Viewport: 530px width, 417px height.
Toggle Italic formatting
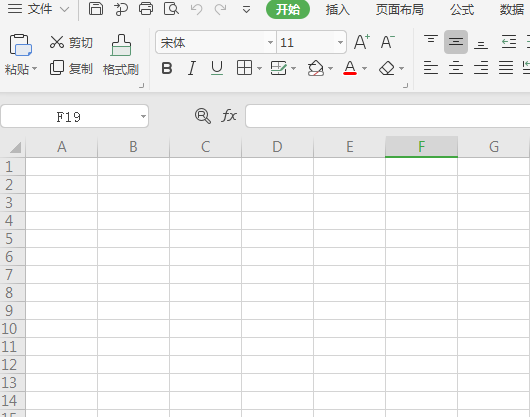coord(192,68)
